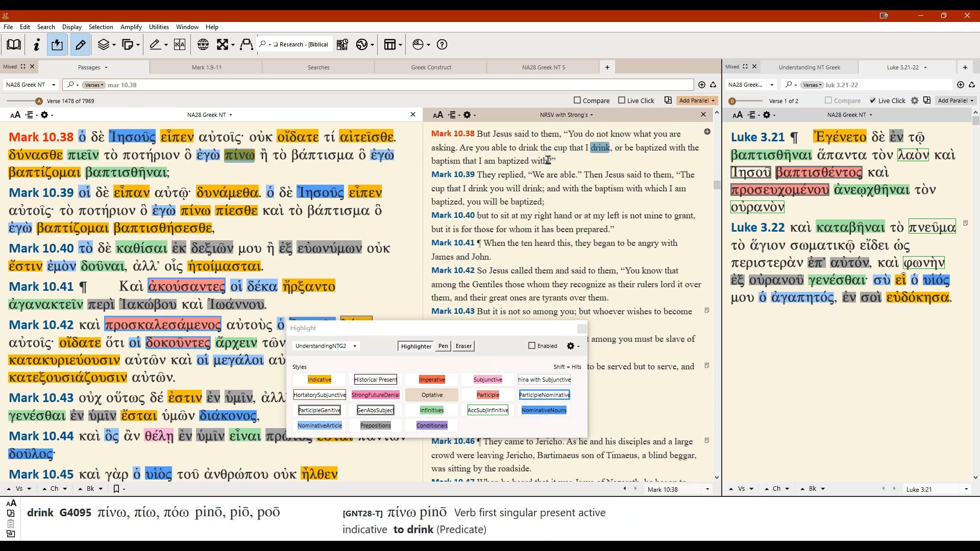Open the NA28 Greek NT resource dropdown
The width and height of the screenshot is (980, 551).
click(x=209, y=115)
